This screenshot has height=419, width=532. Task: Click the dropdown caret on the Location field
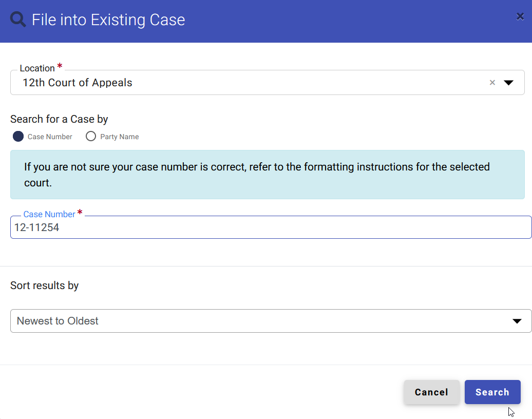pyautogui.click(x=509, y=82)
